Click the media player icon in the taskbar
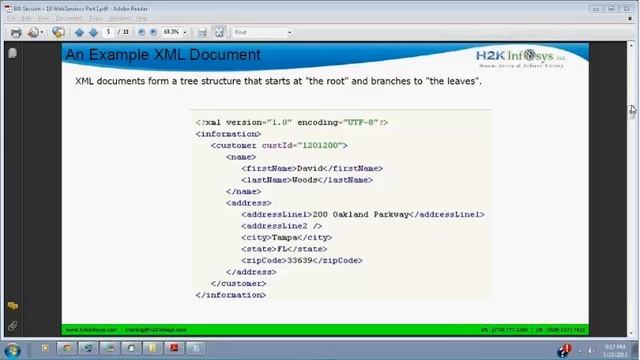Viewport: 640px width, 360px height. [45, 348]
